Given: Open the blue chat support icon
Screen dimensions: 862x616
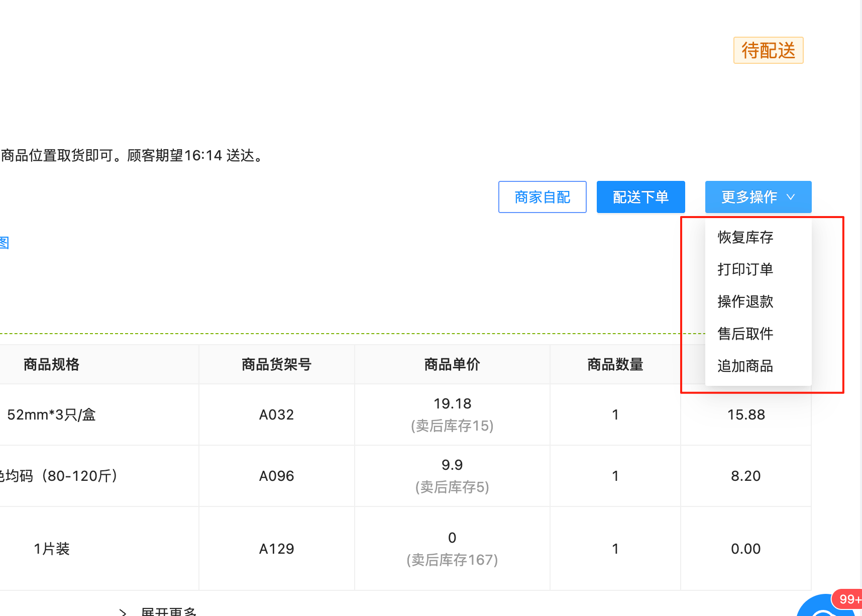Looking at the screenshot, I should (824, 609).
